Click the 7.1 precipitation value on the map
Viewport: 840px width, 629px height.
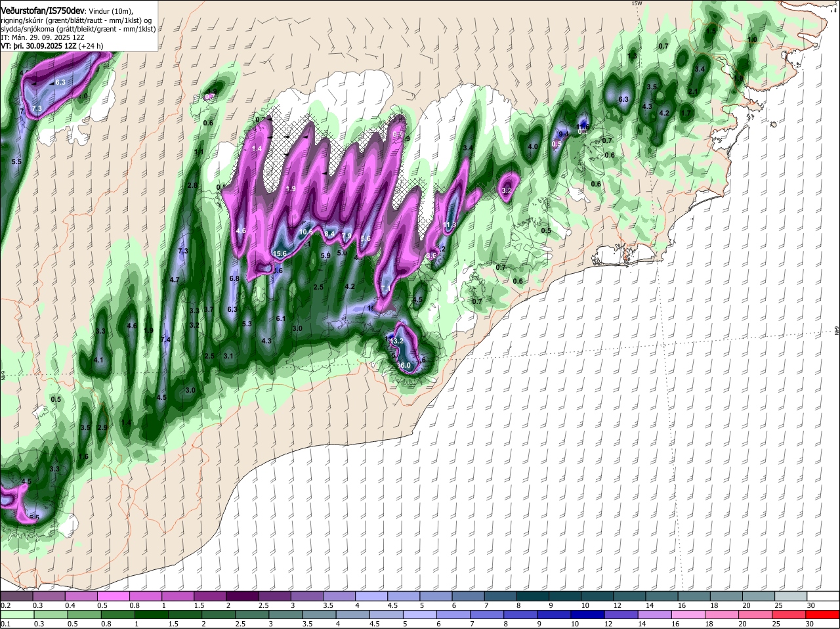[386, 288]
